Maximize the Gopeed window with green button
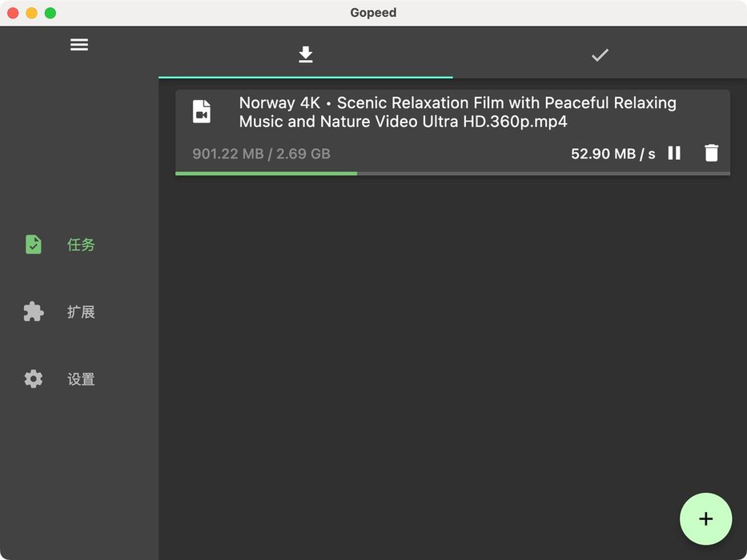747x560 pixels. [50, 13]
